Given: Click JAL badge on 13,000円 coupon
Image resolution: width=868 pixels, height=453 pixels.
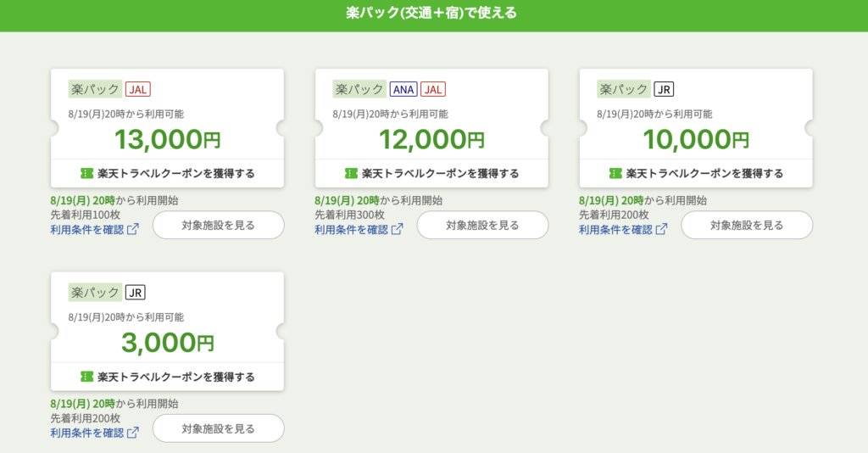Looking at the screenshot, I should (138, 89).
